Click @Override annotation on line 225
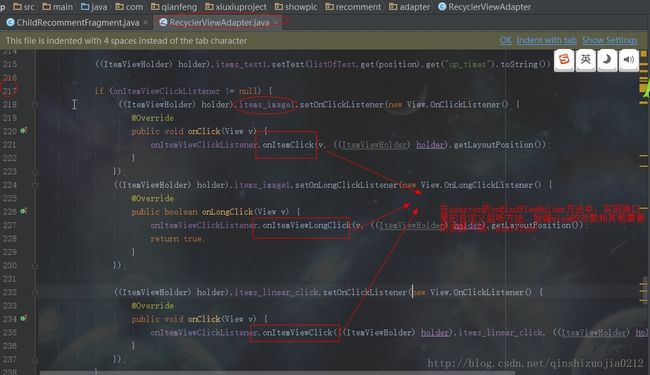The height and width of the screenshot is (375, 650). pyautogui.click(x=153, y=198)
